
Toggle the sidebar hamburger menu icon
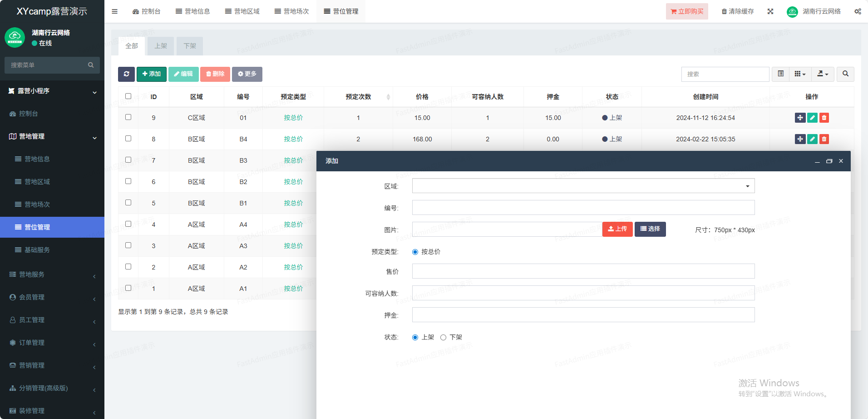click(x=114, y=11)
